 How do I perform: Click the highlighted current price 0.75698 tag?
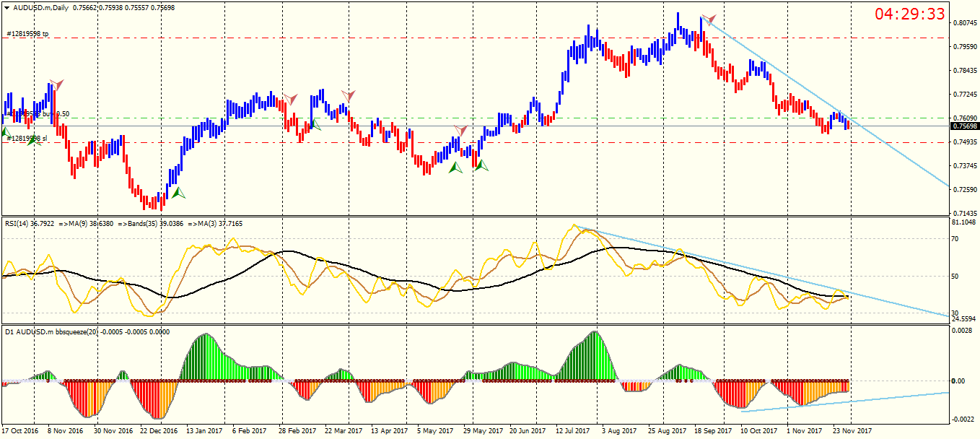coord(965,126)
